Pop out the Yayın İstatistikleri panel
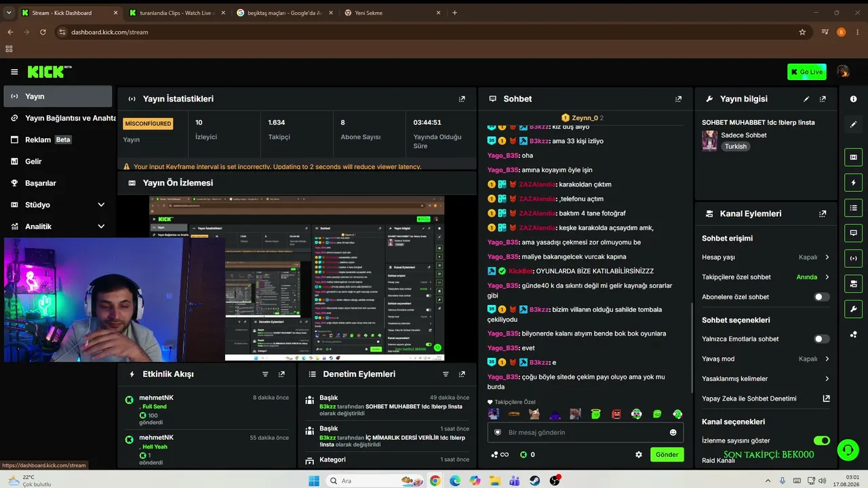The width and height of the screenshot is (868, 488). coord(462,99)
